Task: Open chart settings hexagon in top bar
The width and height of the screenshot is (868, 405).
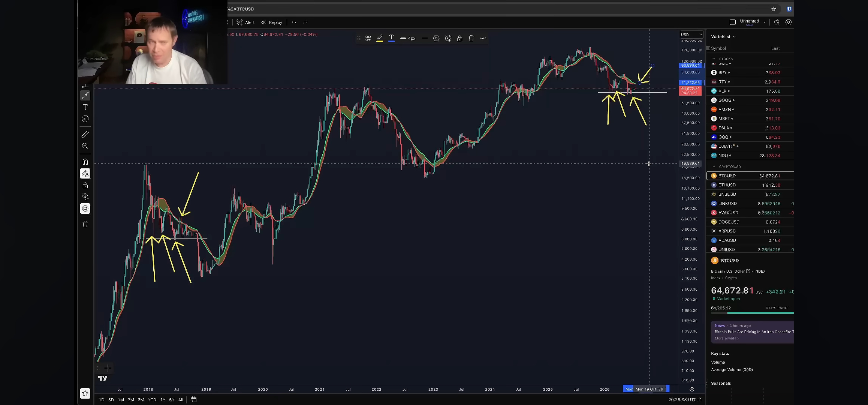Action: 789,22
